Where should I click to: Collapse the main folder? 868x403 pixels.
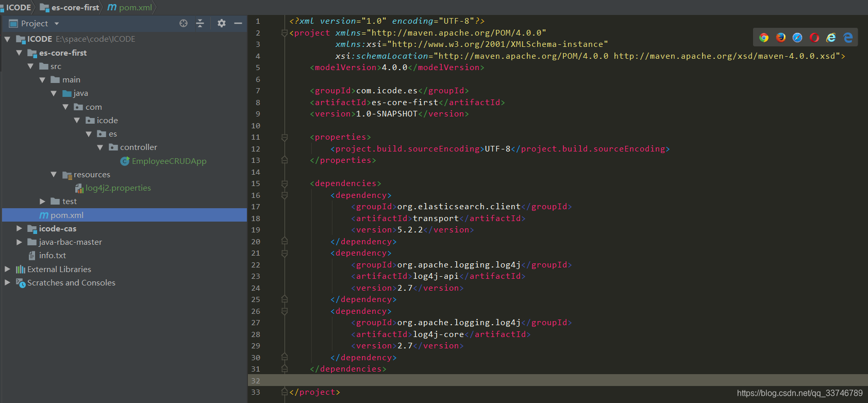(42, 80)
